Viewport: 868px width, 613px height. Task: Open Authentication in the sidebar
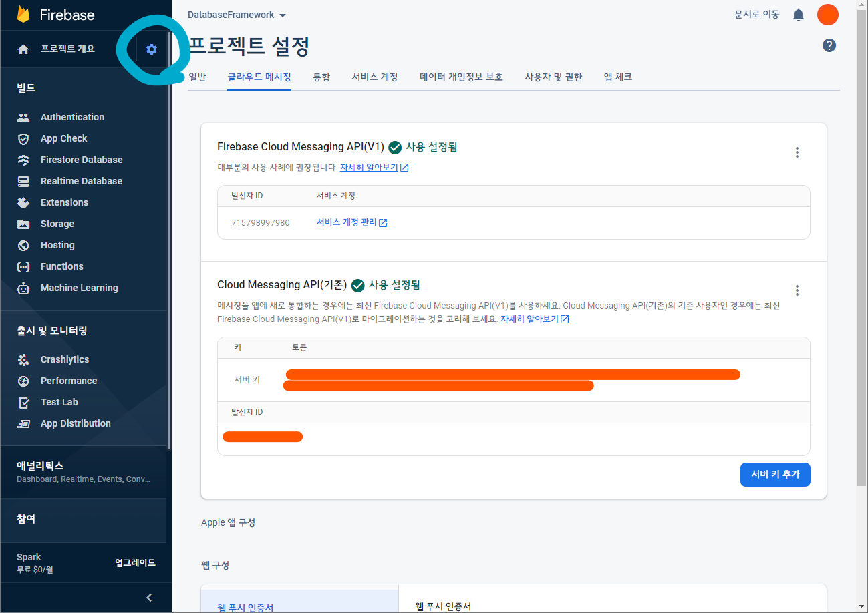click(x=72, y=117)
